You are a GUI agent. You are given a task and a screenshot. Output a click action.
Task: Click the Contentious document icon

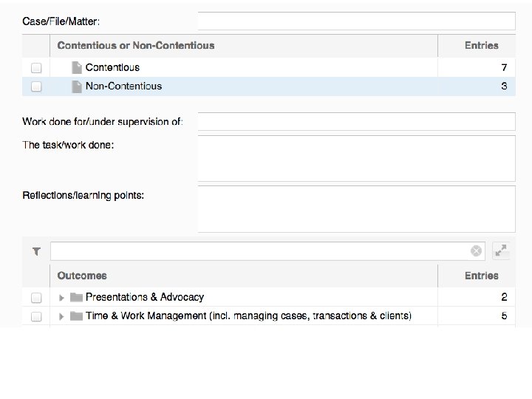point(76,67)
